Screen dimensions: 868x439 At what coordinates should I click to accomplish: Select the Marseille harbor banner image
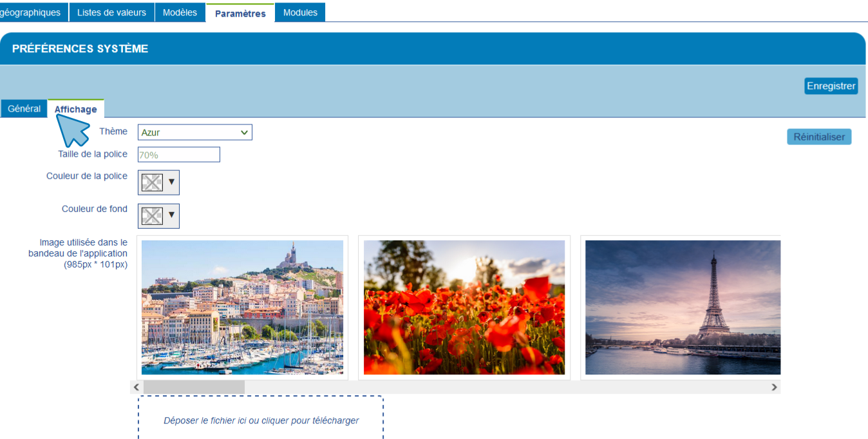point(242,307)
